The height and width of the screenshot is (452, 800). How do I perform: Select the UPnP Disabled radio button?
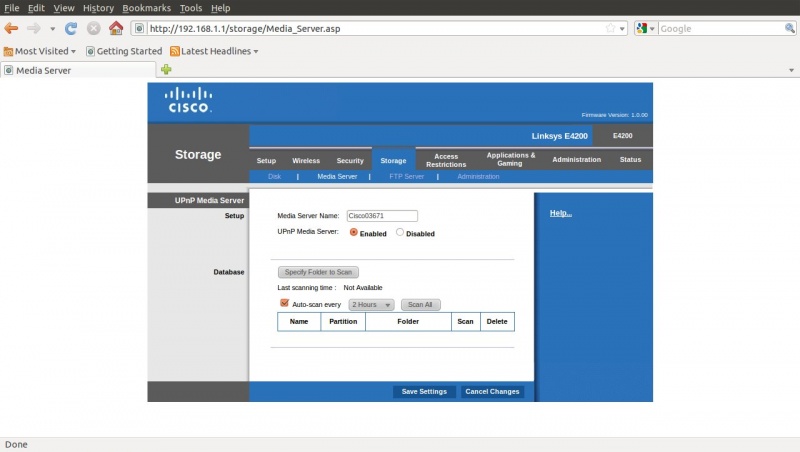(x=400, y=233)
